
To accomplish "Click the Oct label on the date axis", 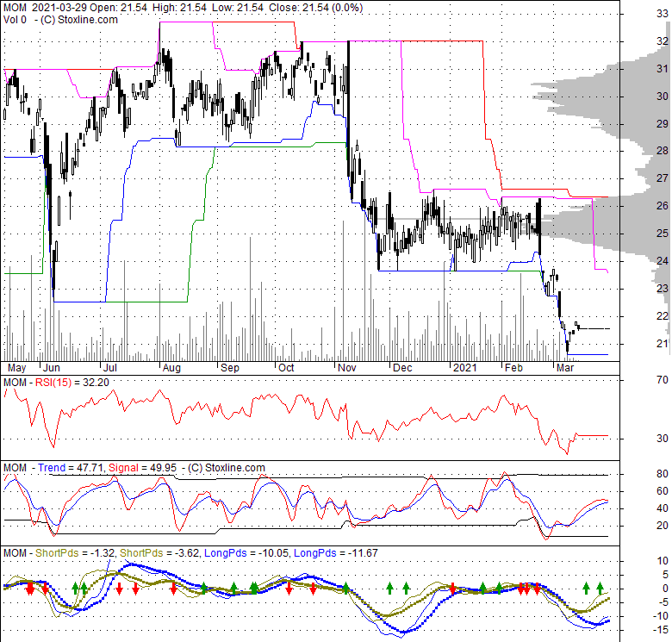I will (286, 368).
